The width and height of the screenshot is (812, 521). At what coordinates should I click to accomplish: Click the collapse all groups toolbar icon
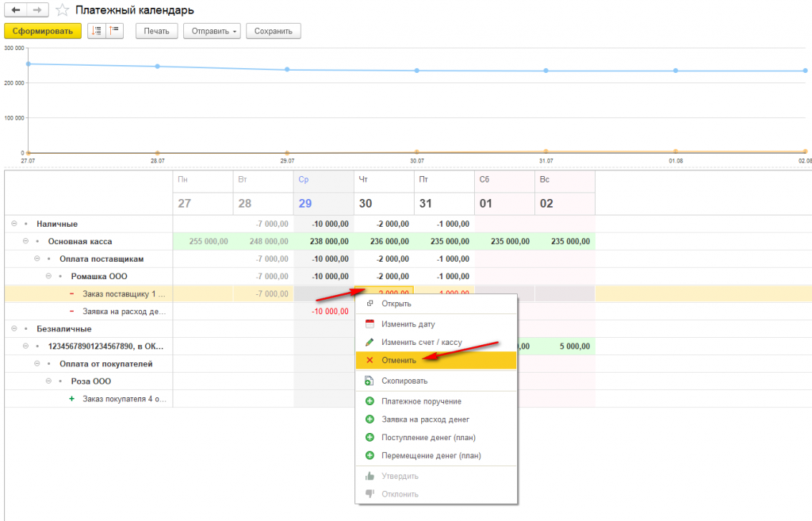click(x=114, y=31)
